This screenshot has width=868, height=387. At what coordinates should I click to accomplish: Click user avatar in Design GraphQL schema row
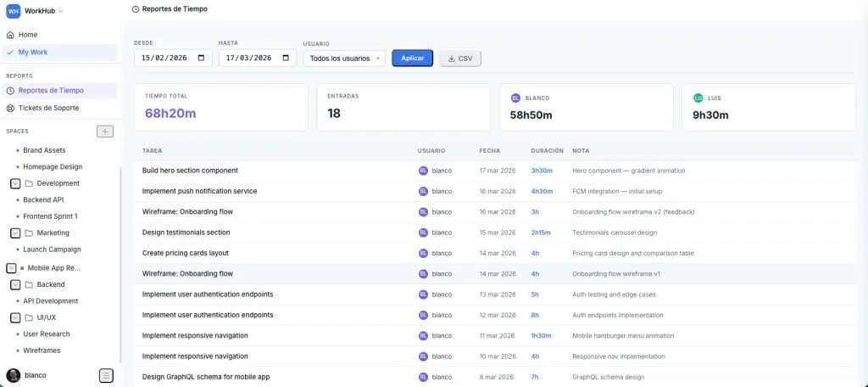point(424,377)
